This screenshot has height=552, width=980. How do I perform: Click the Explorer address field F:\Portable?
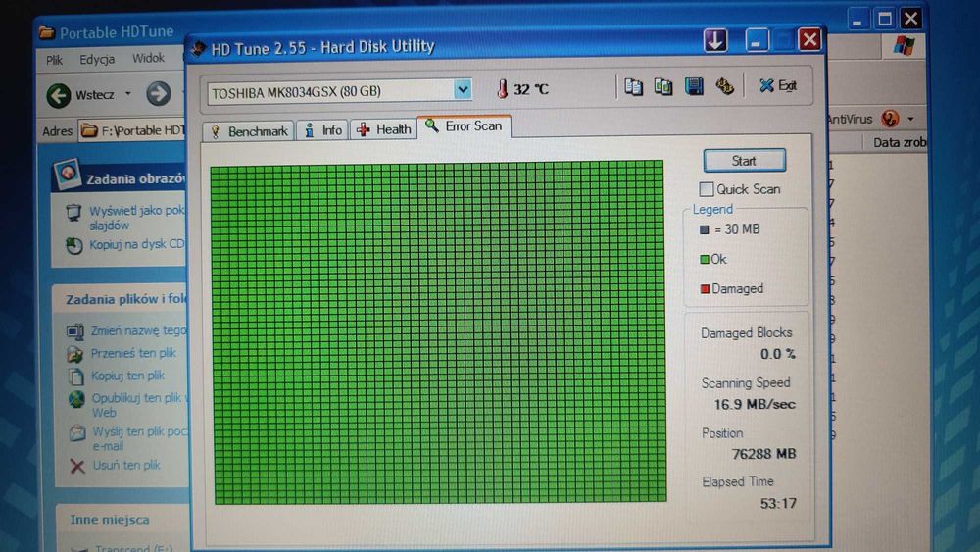132,130
